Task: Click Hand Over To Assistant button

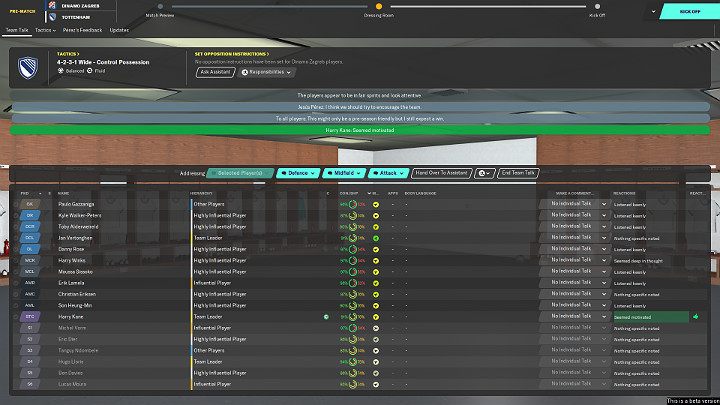Action: 440,173
